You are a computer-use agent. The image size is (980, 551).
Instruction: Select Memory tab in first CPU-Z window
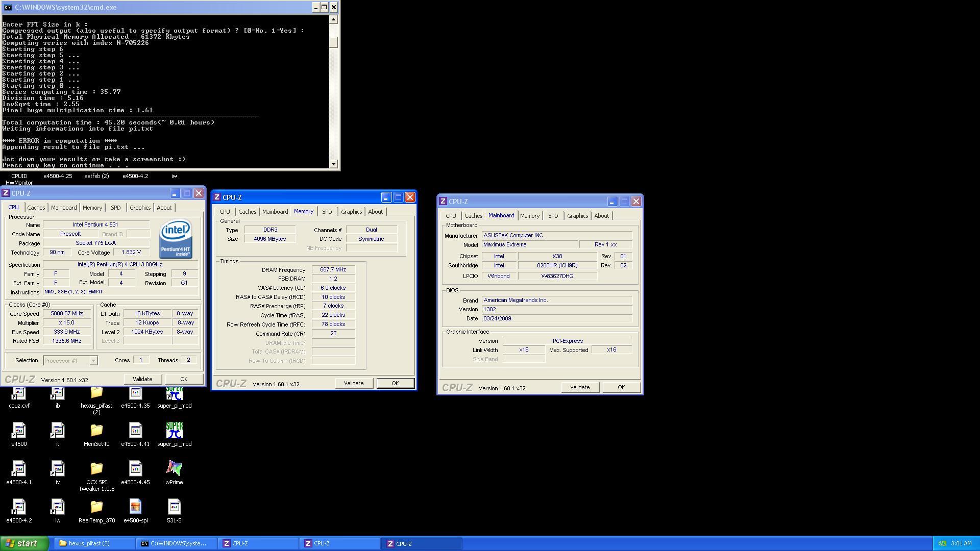pyautogui.click(x=92, y=208)
